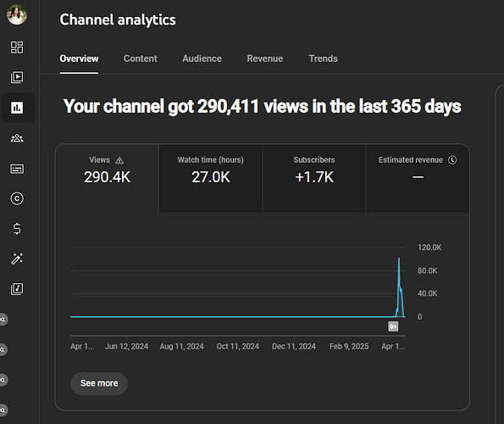Open the Copyright sidebar icon

(x=17, y=198)
